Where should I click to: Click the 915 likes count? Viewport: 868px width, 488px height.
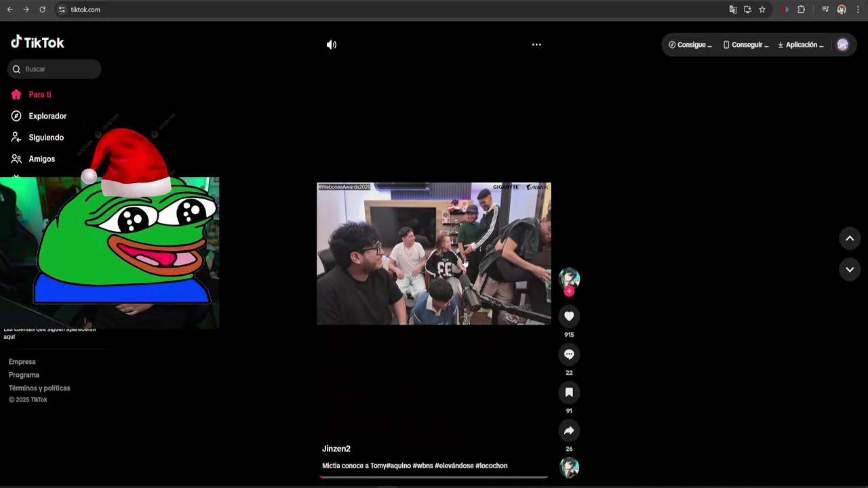(x=569, y=335)
